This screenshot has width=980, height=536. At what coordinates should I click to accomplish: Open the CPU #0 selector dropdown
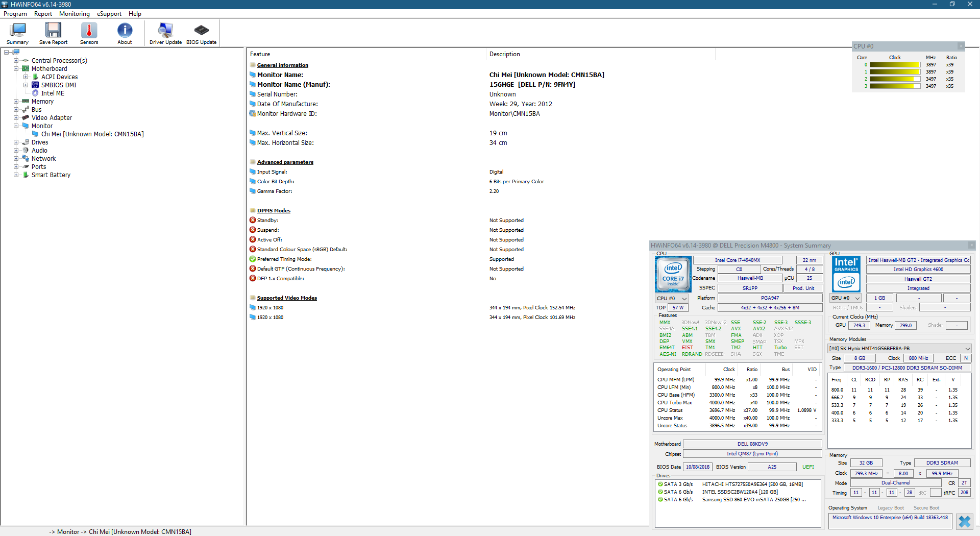click(x=672, y=298)
